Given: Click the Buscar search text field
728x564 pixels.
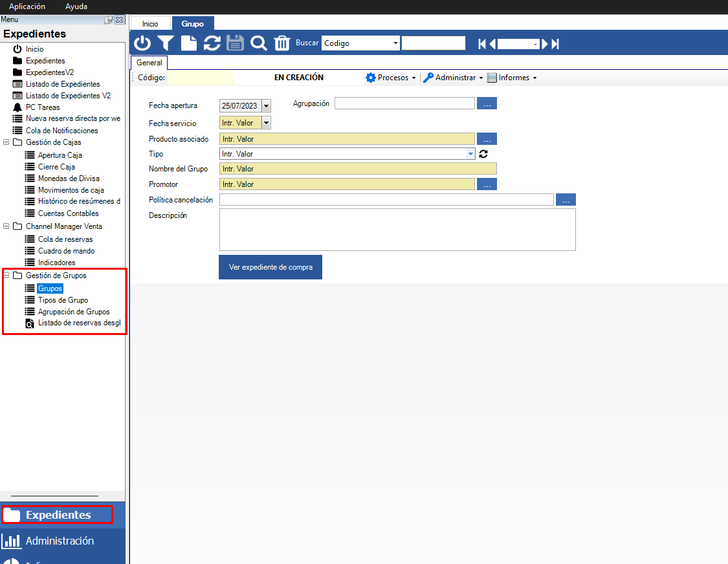Looking at the screenshot, I should pos(433,43).
